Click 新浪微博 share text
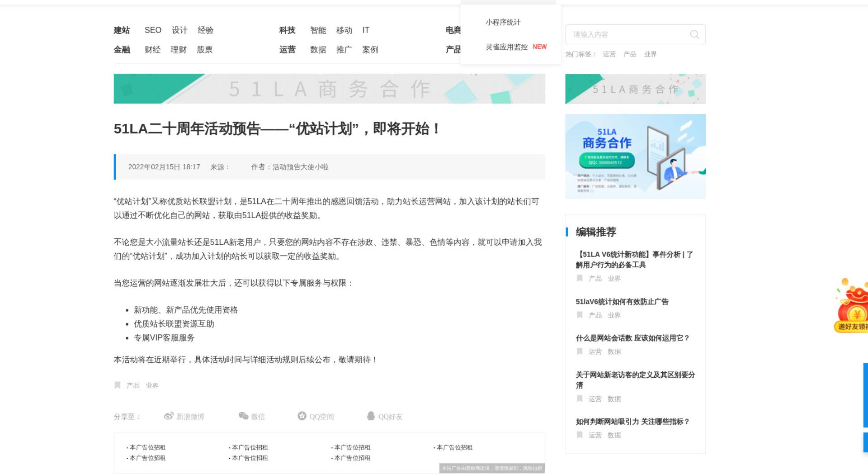This screenshot has width=868, height=475. tap(190, 417)
